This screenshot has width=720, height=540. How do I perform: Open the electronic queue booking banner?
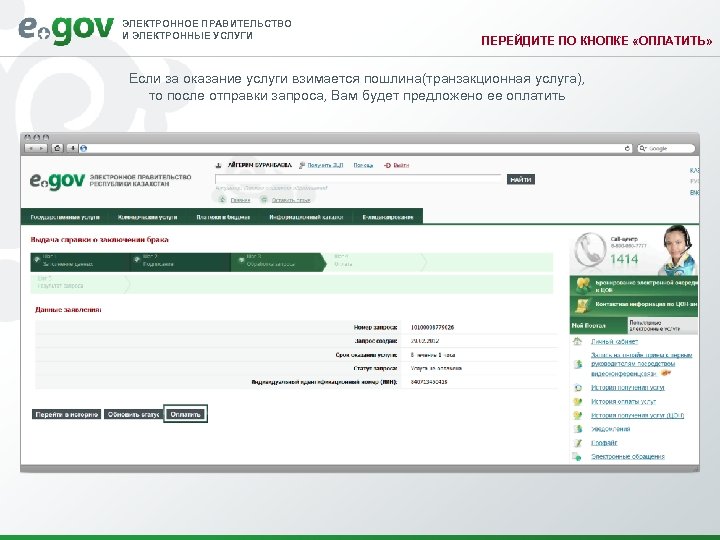[x=634, y=286]
